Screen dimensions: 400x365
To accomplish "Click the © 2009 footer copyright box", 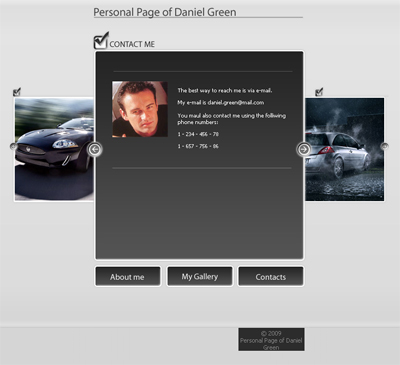I will (x=271, y=340).
